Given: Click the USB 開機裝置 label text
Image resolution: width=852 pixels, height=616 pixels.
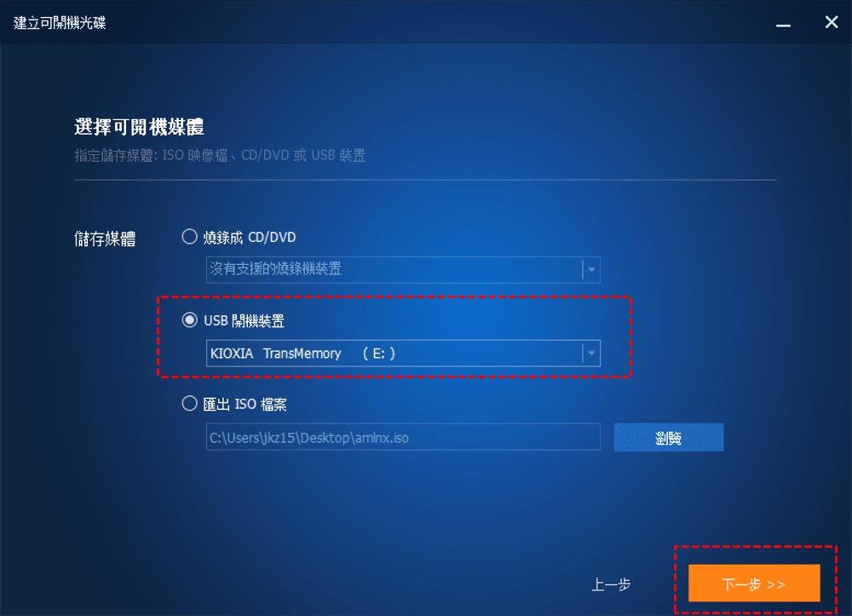Looking at the screenshot, I should (x=244, y=321).
